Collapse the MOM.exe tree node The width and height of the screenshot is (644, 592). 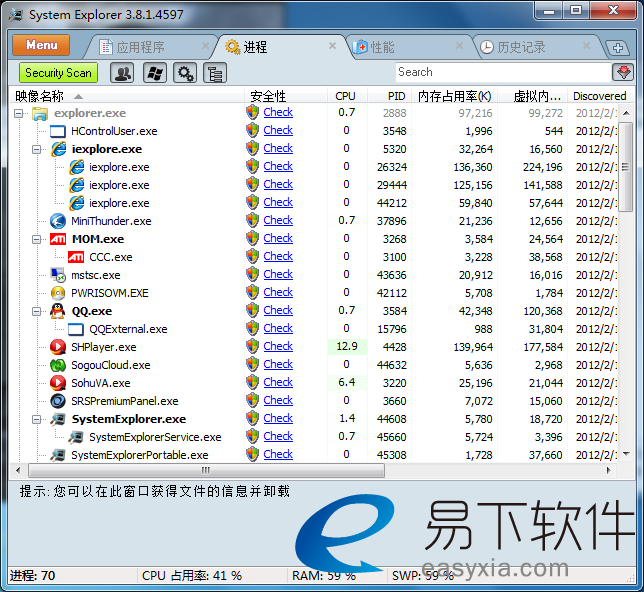37,239
